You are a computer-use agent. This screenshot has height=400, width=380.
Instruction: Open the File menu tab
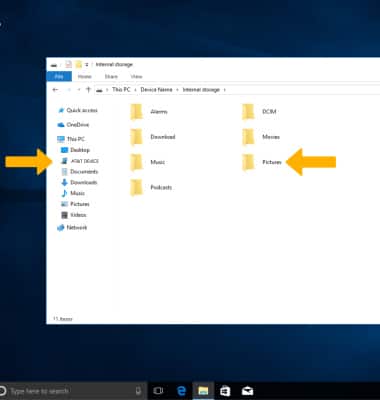(59, 77)
